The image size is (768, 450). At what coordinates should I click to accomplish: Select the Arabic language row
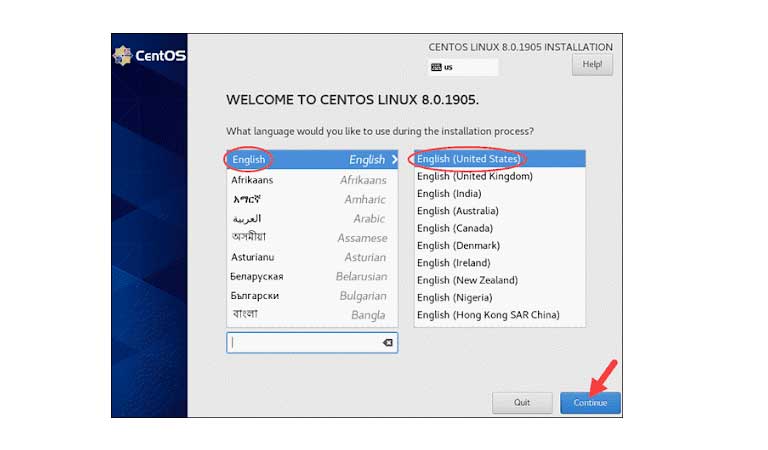[x=312, y=218]
